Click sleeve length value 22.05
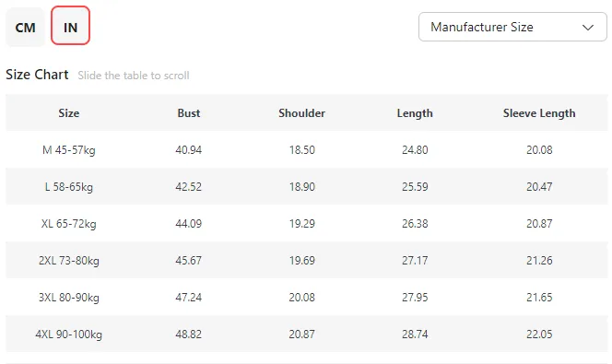 pos(539,334)
